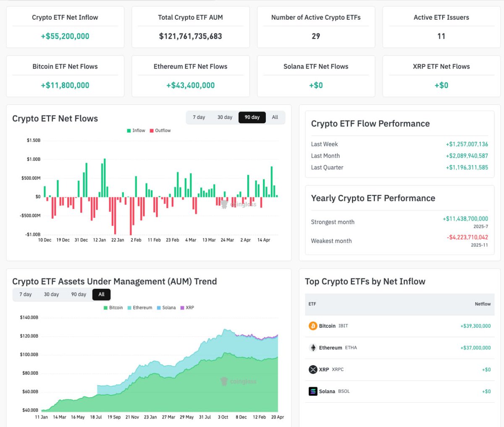The image size is (504, 427).
Task: Toggle XRP series in AUM legend
Action: 182,308
